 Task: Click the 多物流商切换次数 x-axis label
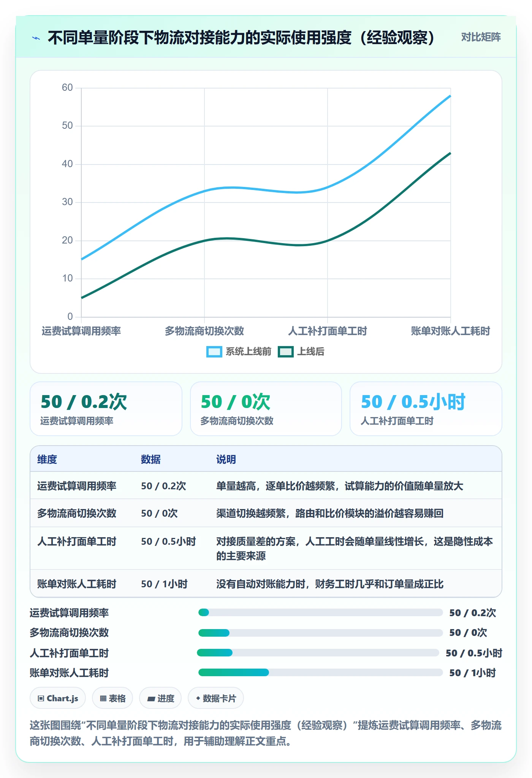point(204,331)
